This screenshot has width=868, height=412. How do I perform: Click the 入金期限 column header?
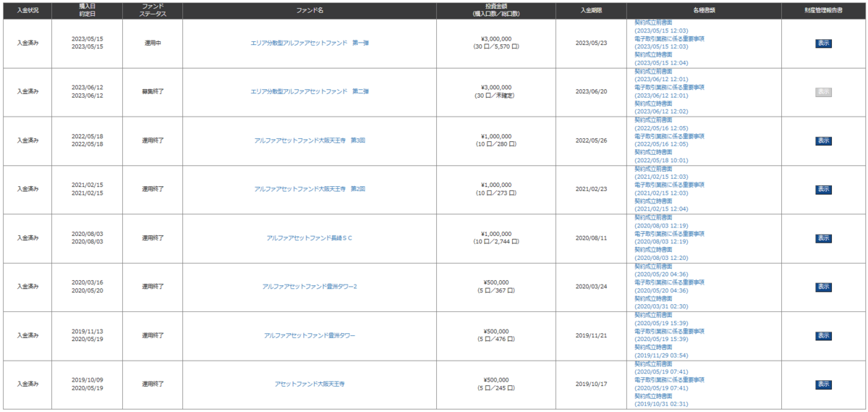592,10
